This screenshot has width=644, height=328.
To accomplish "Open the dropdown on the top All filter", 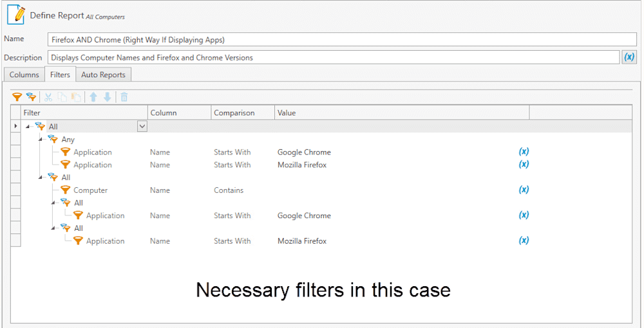I will pos(142,126).
